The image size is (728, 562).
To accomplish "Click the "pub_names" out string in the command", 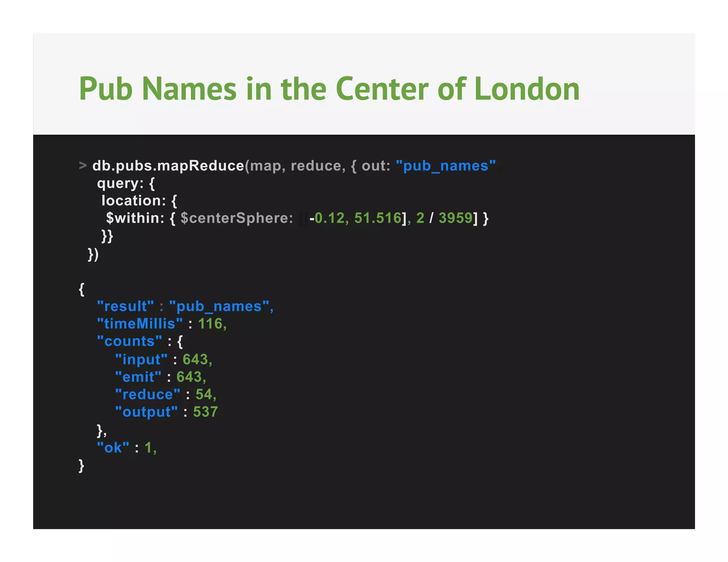I will coord(446,166).
